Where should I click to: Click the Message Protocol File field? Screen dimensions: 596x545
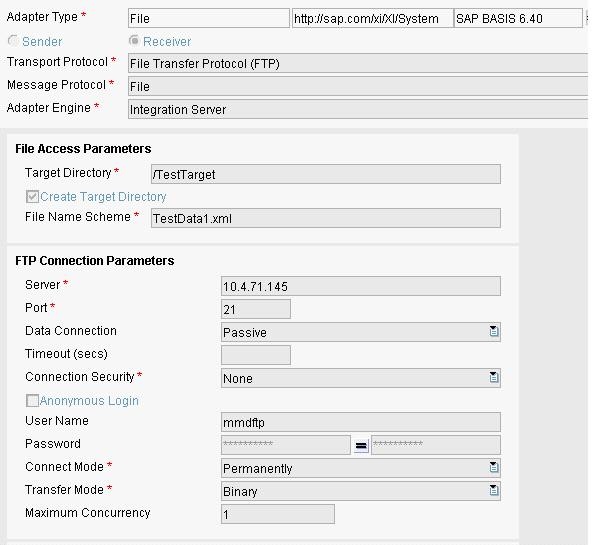(358, 86)
